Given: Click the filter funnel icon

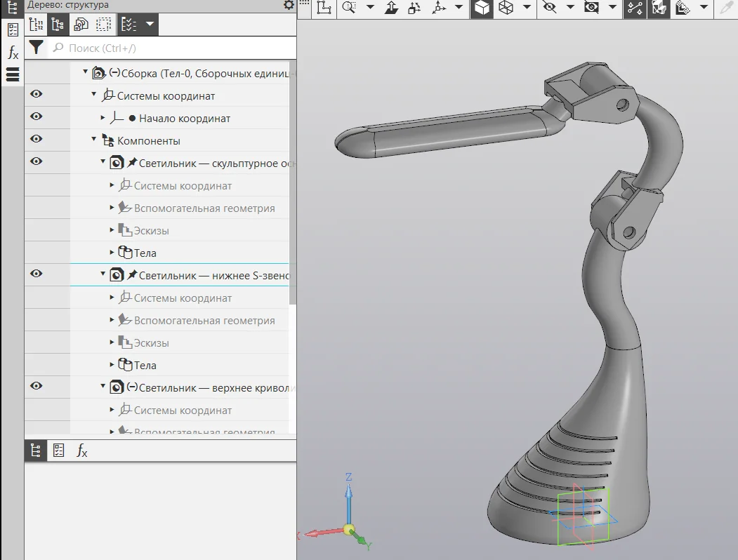Looking at the screenshot, I should point(37,48).
